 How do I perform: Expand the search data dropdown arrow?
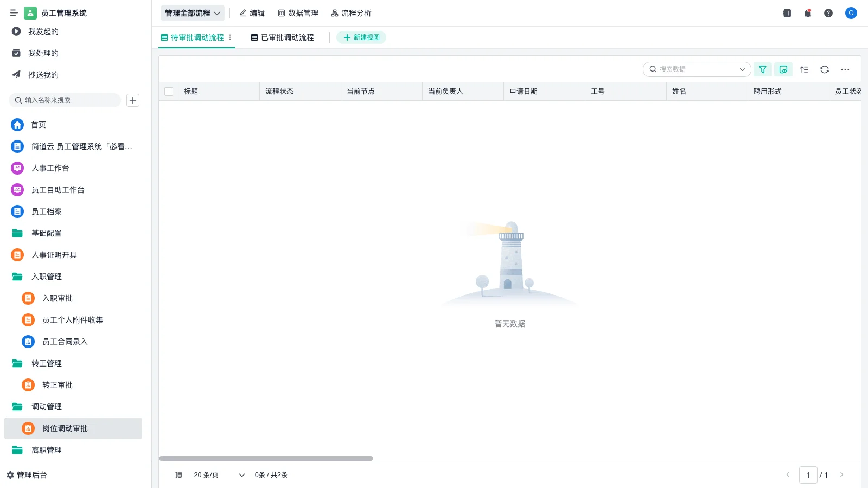pyautogui.click(x=742, y=69)
